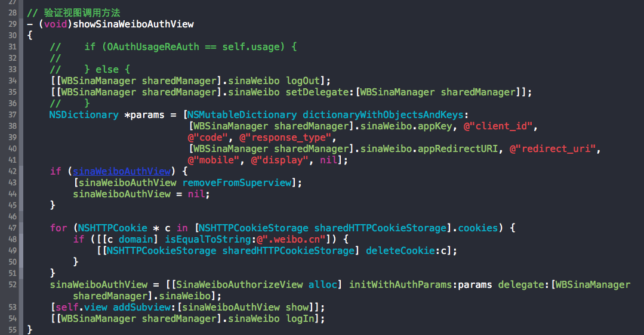Viewport: 644px width, 335px height.
Task: Click the opening brace on line 30
Action: 30,35
